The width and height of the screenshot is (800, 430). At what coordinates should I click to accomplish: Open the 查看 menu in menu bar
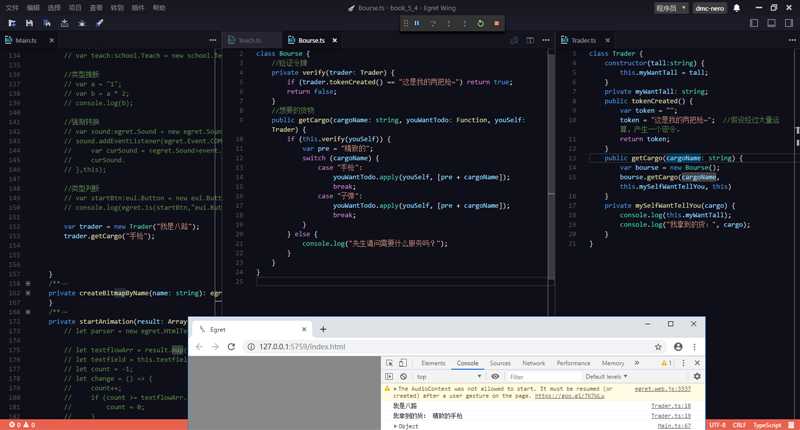pyautogui.click(x=96, y=8)
